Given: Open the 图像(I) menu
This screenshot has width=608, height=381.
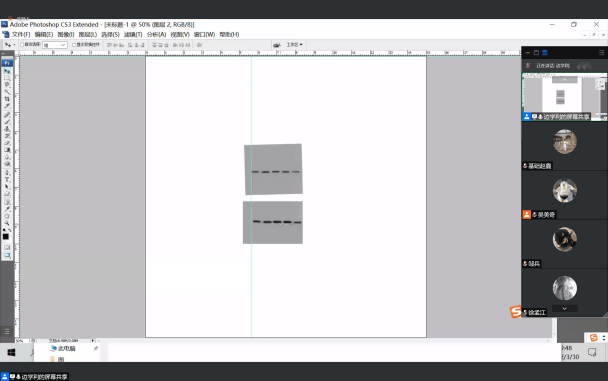Looking at the screenshot, I should point(66,34).
